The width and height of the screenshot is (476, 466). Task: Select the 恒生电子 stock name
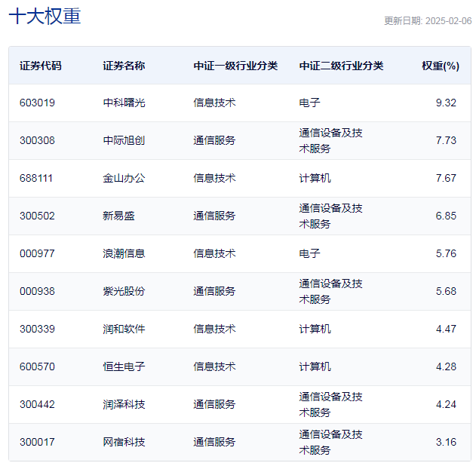[124, 366]
